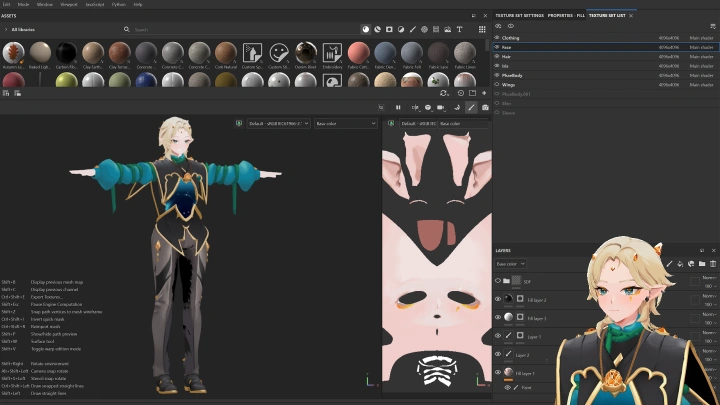Screen dimensions: 720x405
Task: Hide Layer 1 in Layers panel
Action: pos(498,336)
